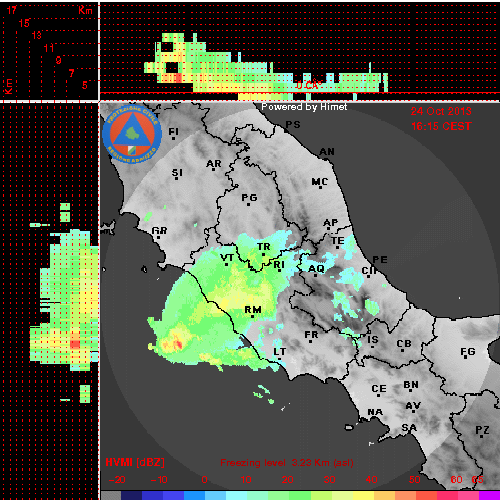The width and height of the screenshot is (500, 500).
Task: Click the SA city label
Action: (409, 427)
